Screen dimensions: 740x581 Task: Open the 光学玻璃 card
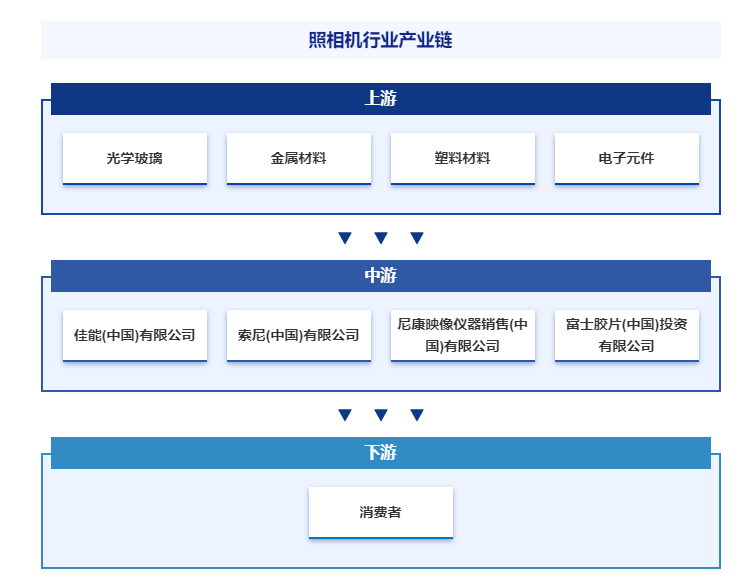(135, 159)
